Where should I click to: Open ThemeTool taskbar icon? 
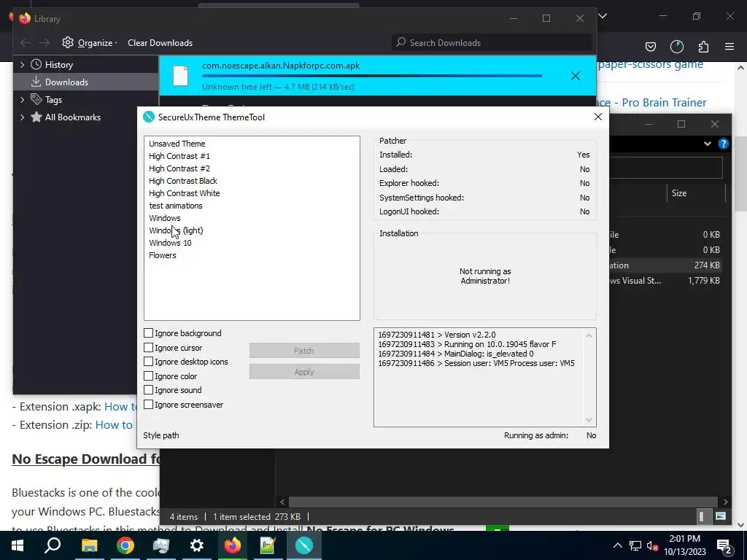point(304,545)
